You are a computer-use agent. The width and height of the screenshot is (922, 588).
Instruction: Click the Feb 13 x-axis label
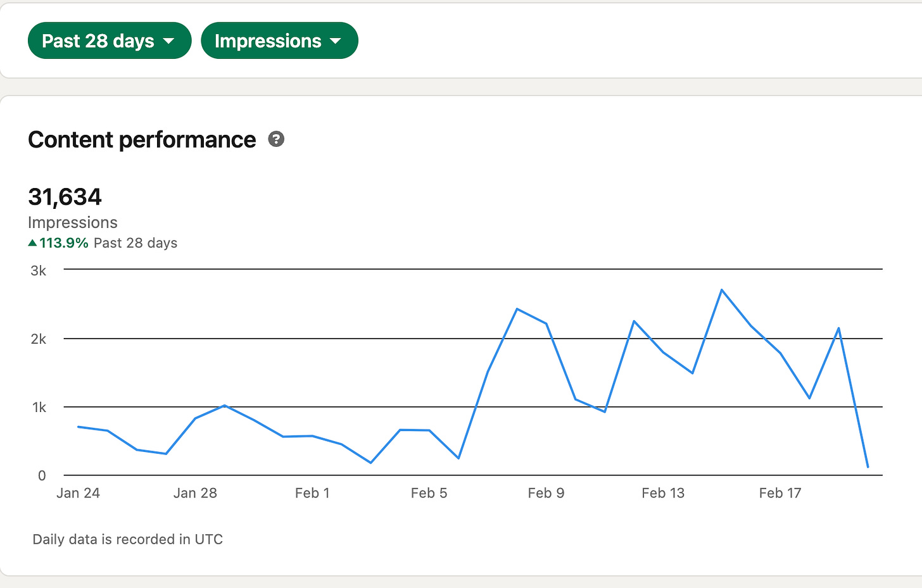pyautogui.click(x=663, y=493)
